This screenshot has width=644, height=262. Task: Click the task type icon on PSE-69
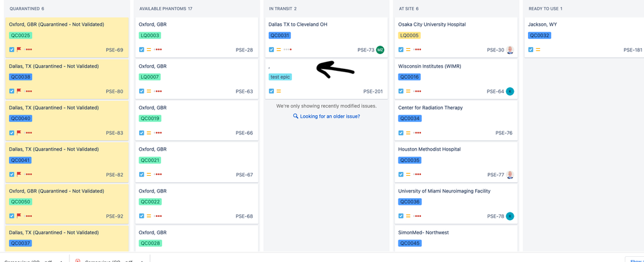12,50
